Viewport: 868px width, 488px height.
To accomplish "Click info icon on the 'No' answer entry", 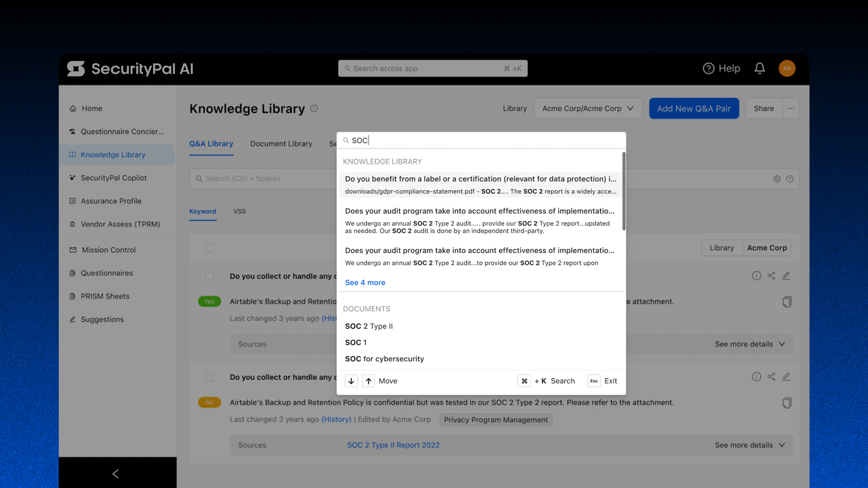I will pos(756,377).
